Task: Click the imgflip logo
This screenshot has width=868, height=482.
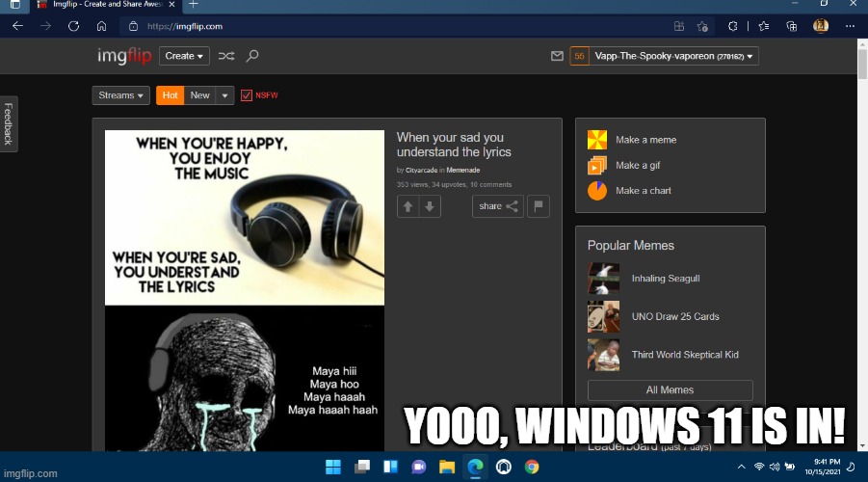Action: [124, 56]
